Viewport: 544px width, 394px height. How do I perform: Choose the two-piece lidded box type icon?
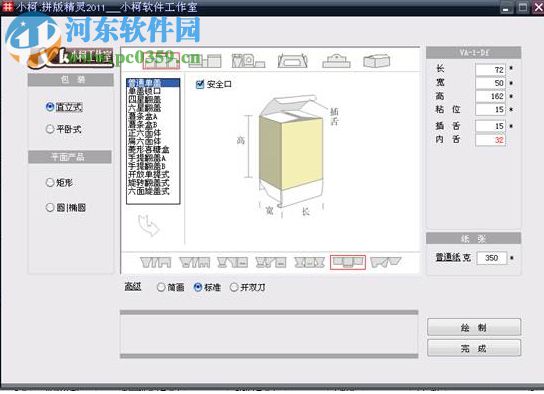[205, 61]
